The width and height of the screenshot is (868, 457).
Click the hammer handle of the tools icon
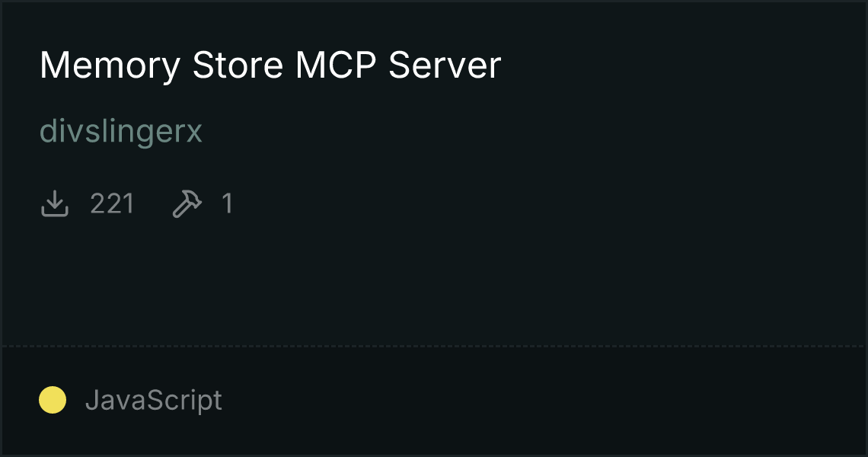pos(180,210)
